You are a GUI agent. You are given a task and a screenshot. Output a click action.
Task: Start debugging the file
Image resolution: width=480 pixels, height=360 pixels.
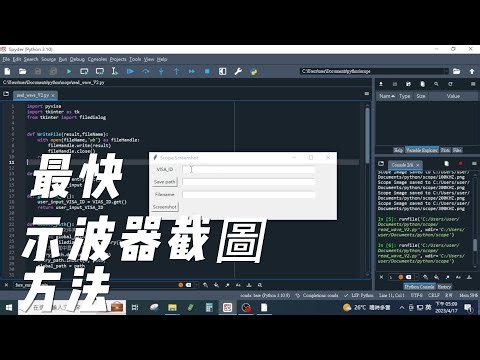(x=130, y=71)
